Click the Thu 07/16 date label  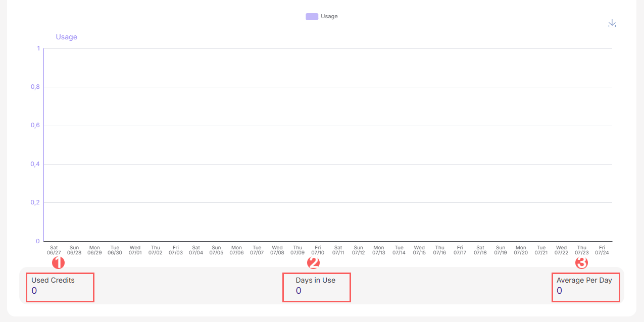click(x=439, y=250)
